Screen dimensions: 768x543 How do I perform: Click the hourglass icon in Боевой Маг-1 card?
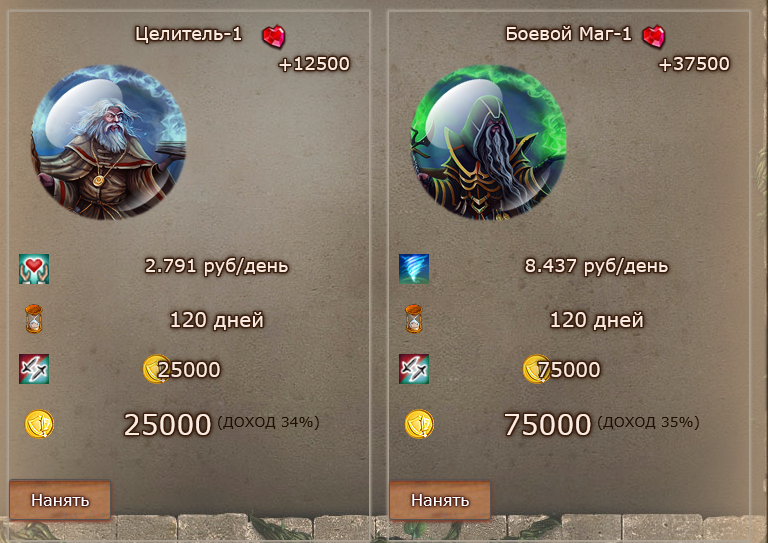tap(414, 319)
